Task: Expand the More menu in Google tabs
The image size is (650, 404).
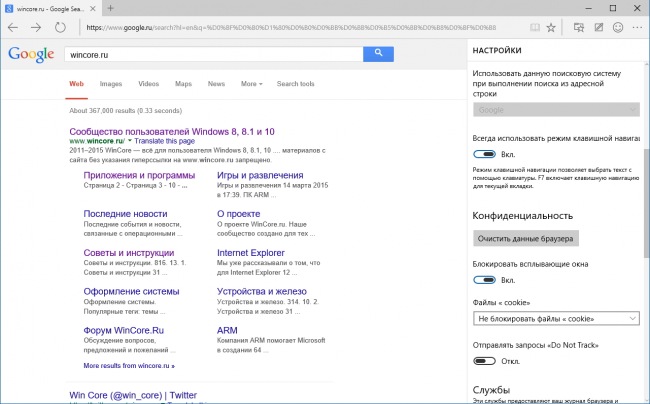Action: click(x=252, y=84)
